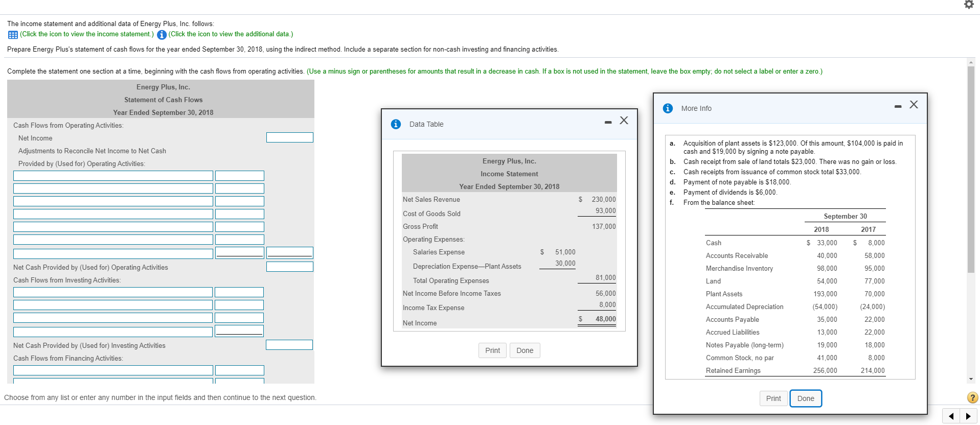The width and height of the screenshot is (980, 425).
Task: Click the help question mark icon
Action: click(x=972, y=397)
